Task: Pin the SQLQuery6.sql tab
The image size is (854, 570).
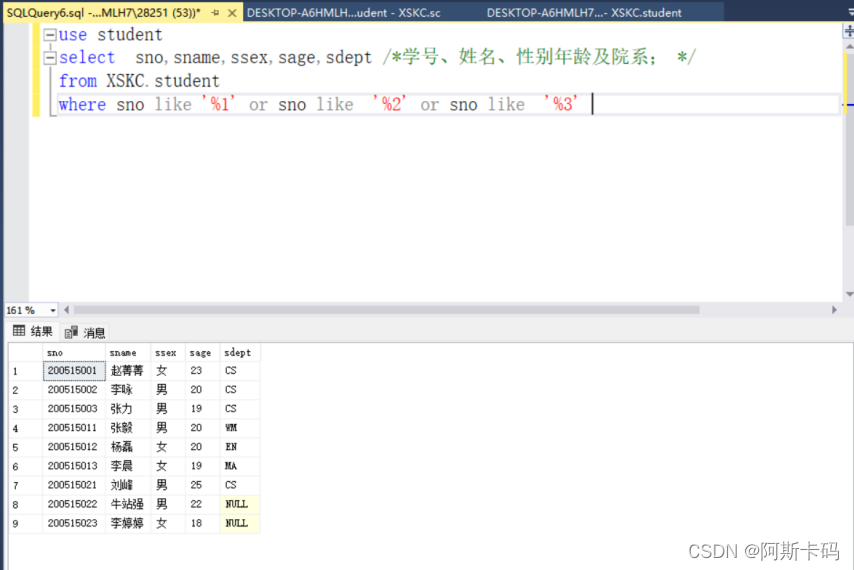Action: click(216, 13)
